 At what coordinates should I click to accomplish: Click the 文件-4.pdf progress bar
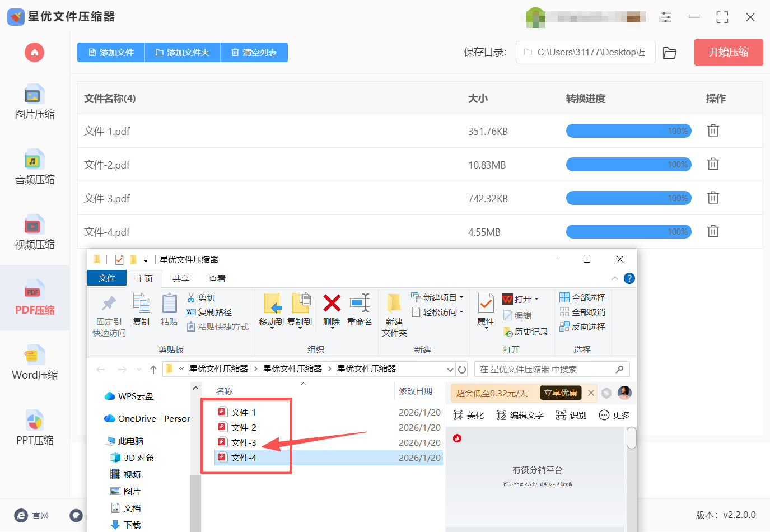629,232
